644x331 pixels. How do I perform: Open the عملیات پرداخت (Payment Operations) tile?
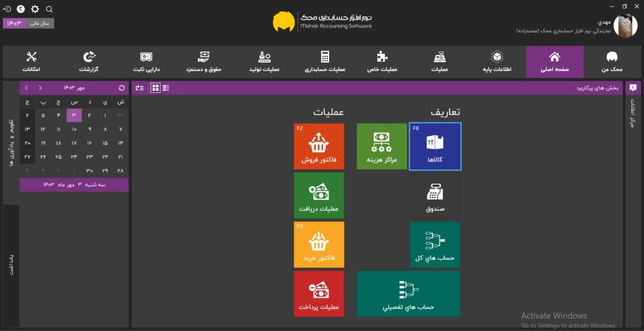coord(319,294)
